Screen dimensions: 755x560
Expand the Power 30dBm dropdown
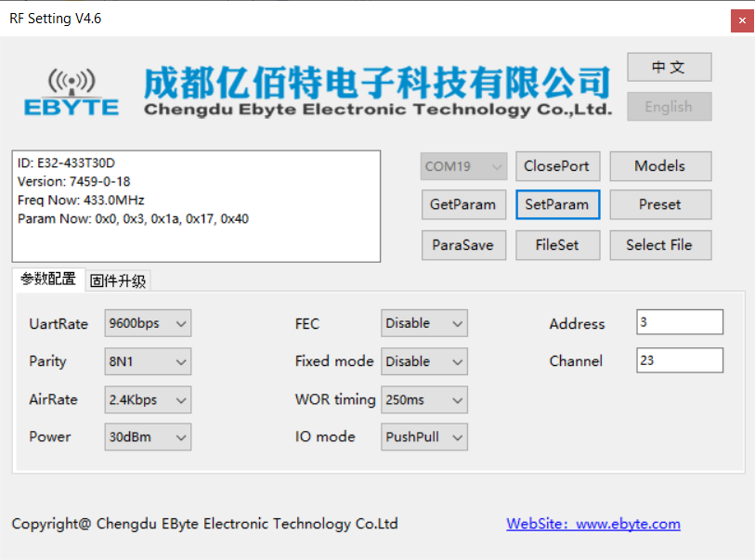coord(148,436)
